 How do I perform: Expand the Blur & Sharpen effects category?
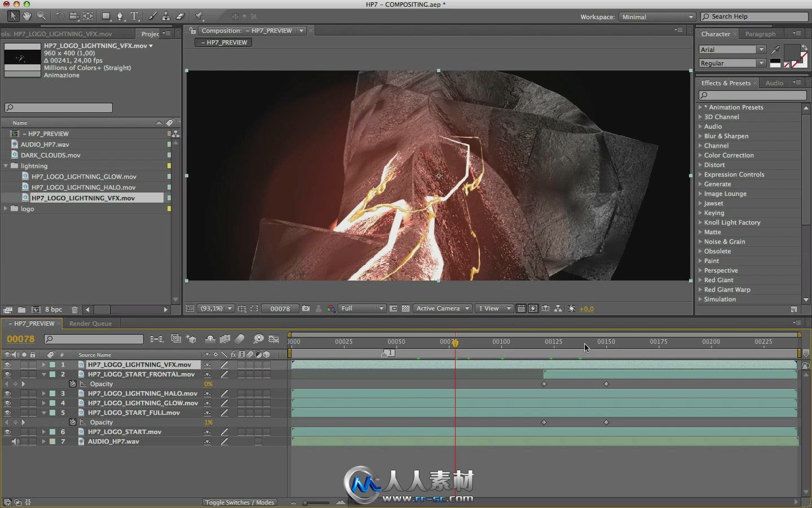700,136
